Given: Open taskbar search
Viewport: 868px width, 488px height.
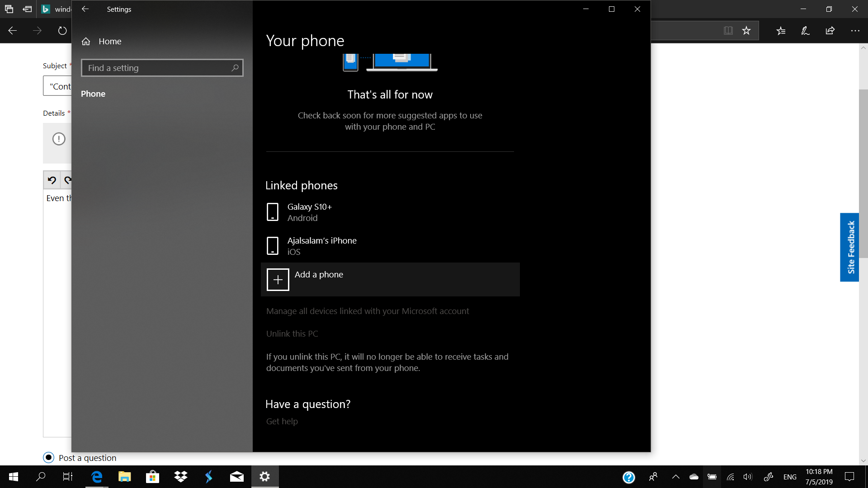Looking at the screenshot, I should (41, 477).
